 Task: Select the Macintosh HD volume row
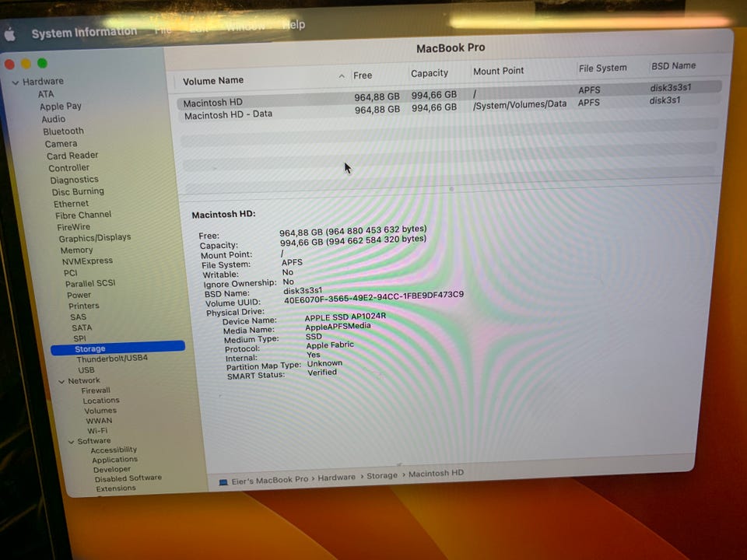coord(449,95)
